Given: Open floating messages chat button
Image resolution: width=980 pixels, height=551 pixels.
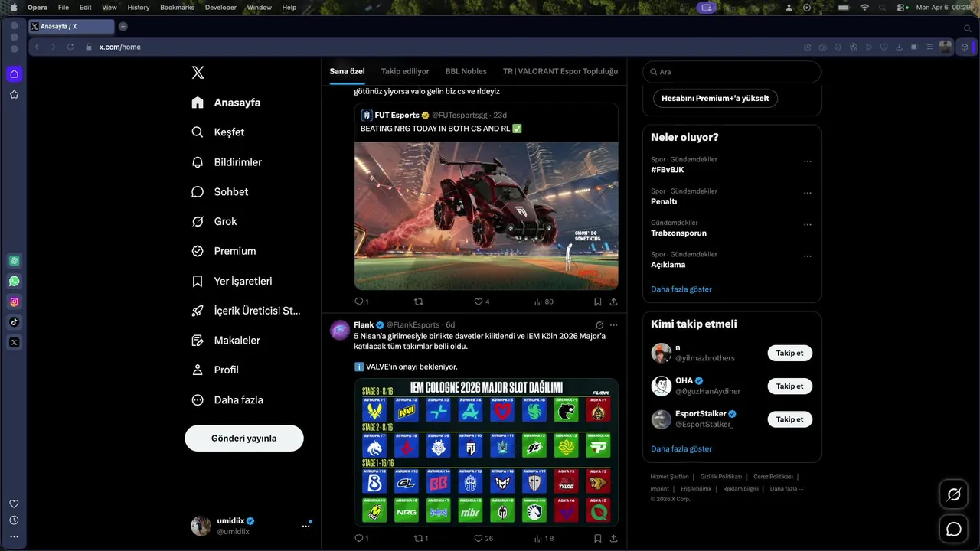Looking at the screenshot, I should click(954, 529).
